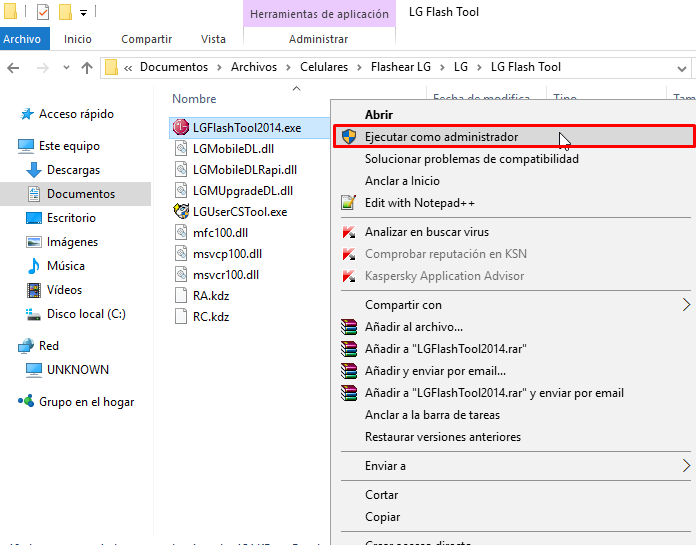Click the Kaspersky icon beside Kaspersky Application Advisor

(x=349, y=276)
